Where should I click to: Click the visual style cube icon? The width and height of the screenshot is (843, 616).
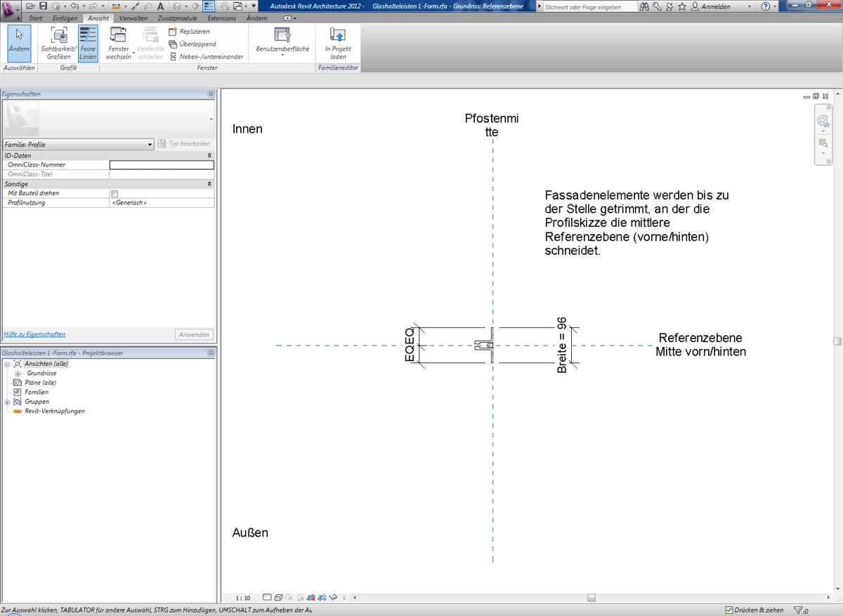click(278, 598)
